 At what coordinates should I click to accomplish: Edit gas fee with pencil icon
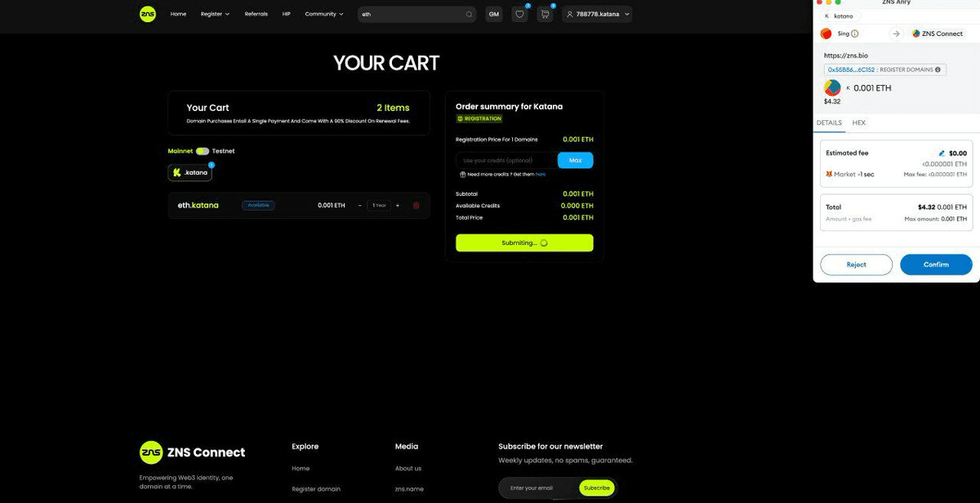click(942, 153)
